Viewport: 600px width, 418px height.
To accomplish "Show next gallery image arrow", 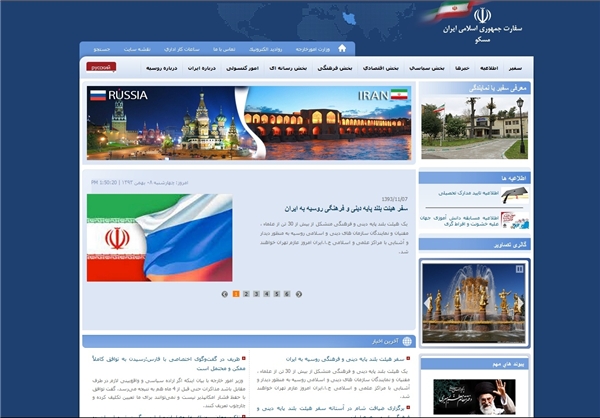I will pos(521,304).
